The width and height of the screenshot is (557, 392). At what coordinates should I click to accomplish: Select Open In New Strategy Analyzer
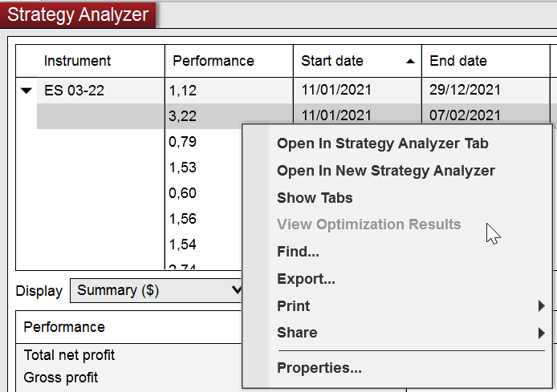[385, 171]
